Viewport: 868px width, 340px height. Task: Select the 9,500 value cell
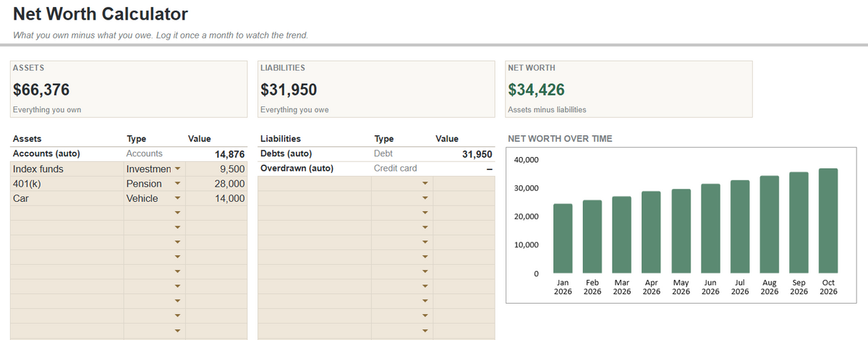216,169
